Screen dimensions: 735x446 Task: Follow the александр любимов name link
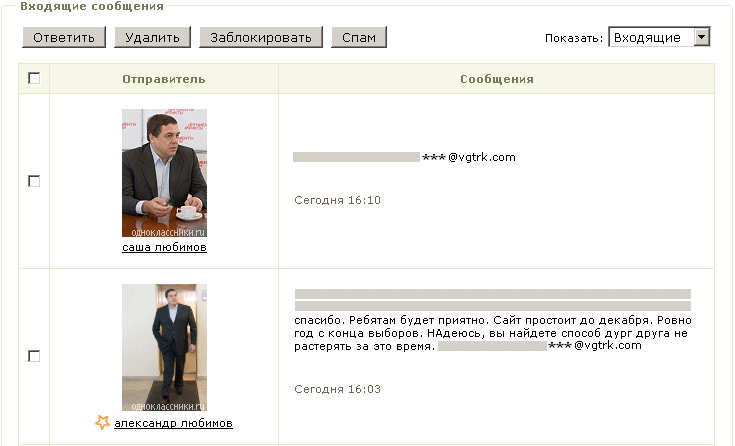[173, 423]
